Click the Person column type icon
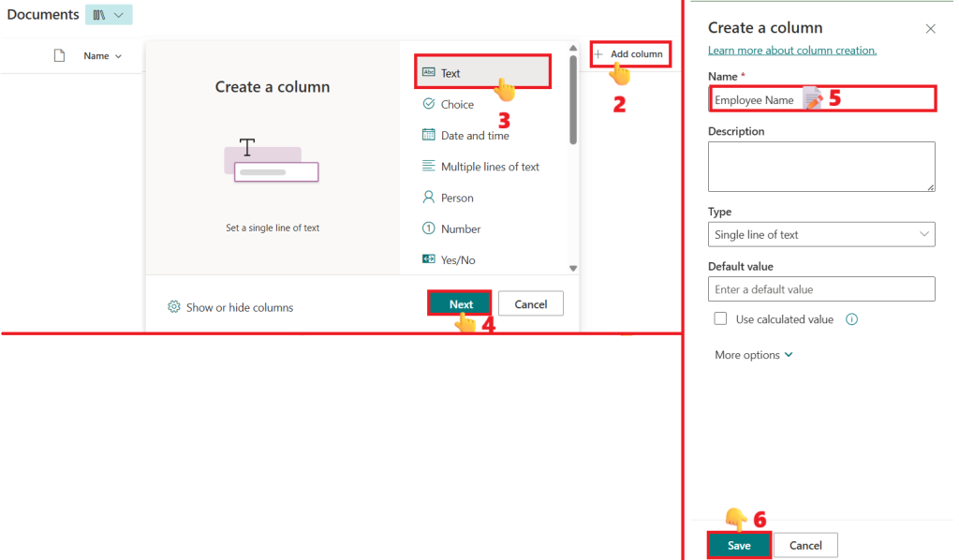 [x=429, y=198]
